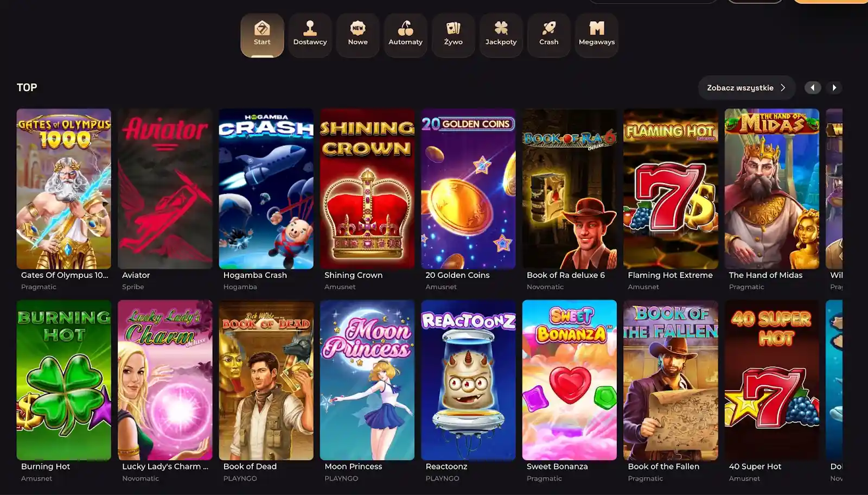This screenshot has height=495, width=868.
Task: Open the 40 Super Hot game
Action: click(771, 380)
